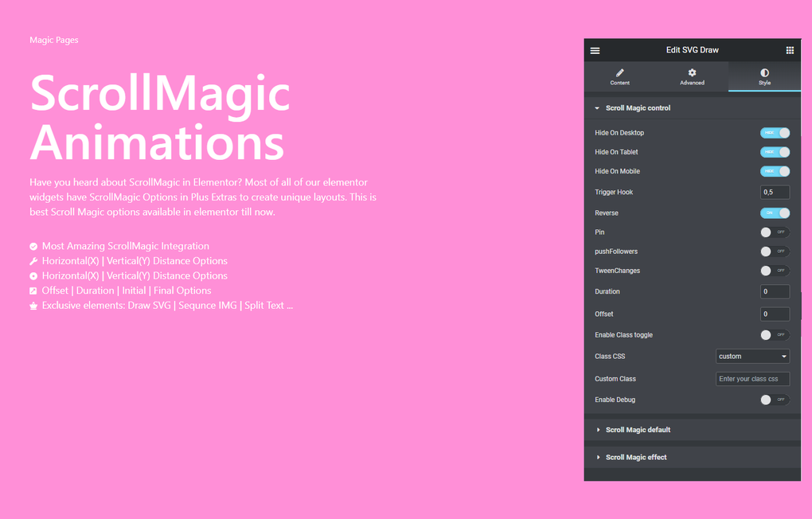Screen dimensions: 812x519
Task: Click the Magic Pages link
Action: tap(53, 39)
